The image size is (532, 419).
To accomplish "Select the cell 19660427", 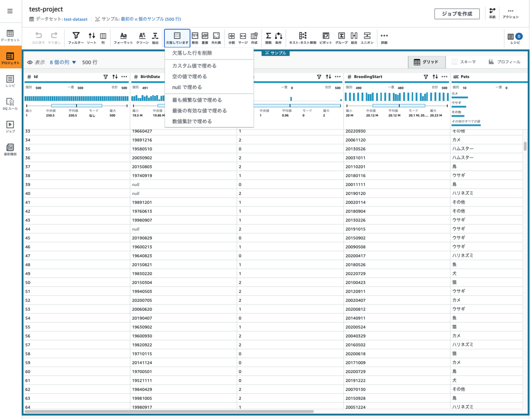I will [x=183, y=131].
